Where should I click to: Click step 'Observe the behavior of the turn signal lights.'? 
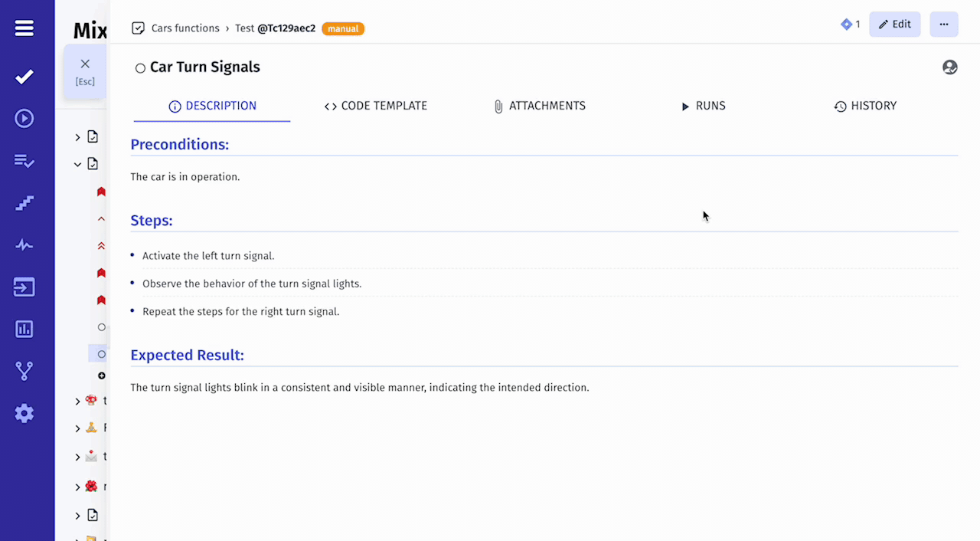pos(252,284)
